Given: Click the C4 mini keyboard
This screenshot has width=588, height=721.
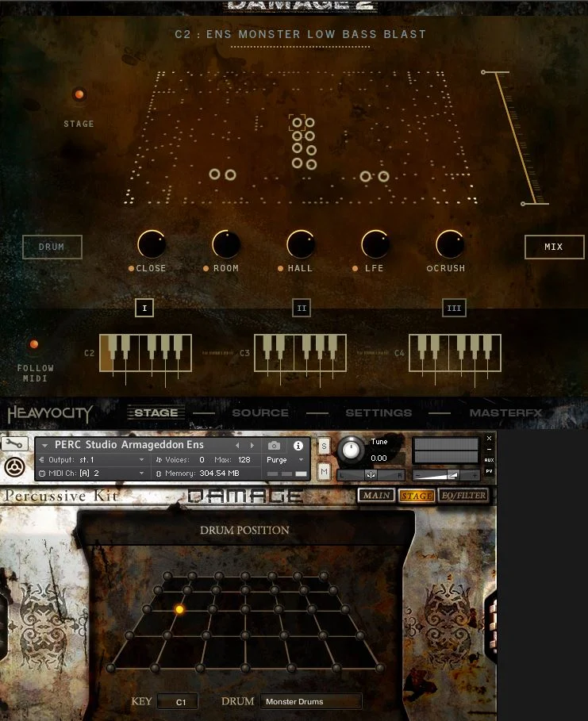Looking at the screenshot, I should pyautogui.click(x=455, y=353).
